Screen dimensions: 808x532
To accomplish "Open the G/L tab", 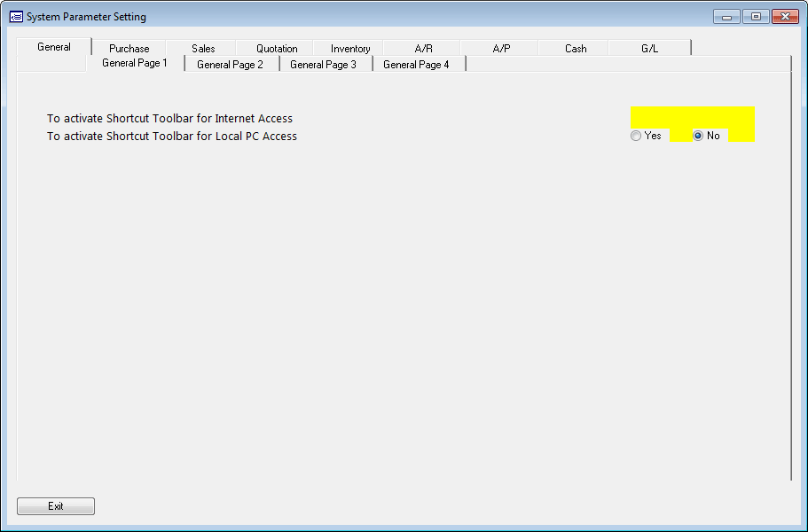I will 650,49.
